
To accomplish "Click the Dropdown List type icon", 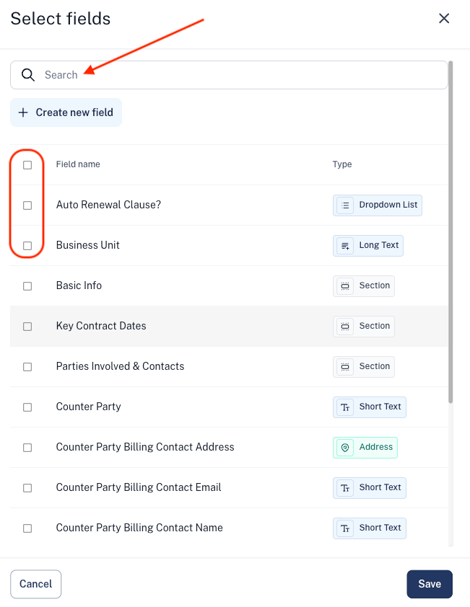I will pyautogui.click(x=345, y=205).
